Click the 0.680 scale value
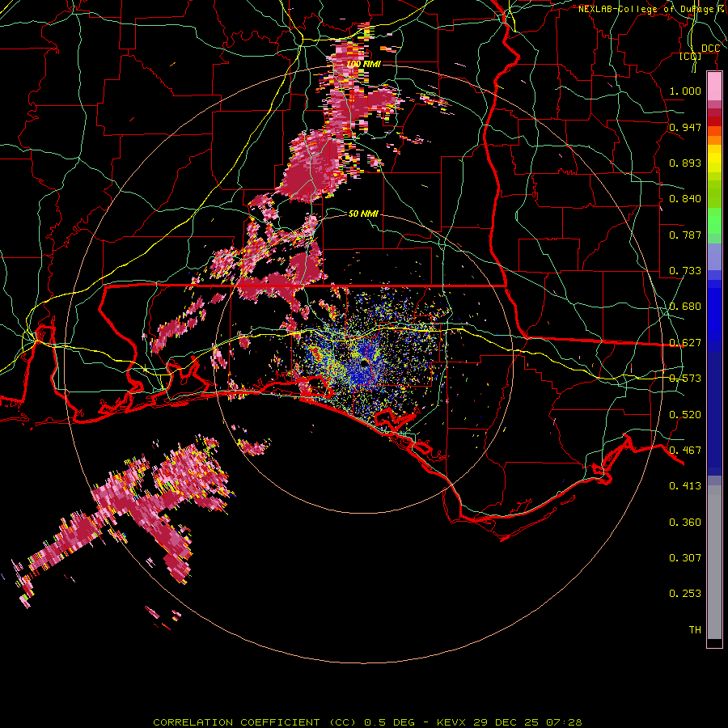Screen dimensions: 728x728 coord(685,307)
